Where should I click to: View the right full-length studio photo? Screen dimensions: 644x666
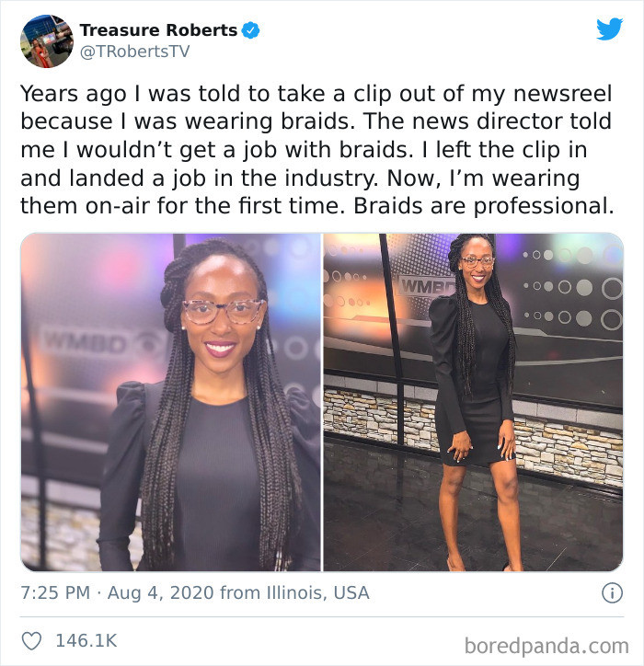[473, 402]
